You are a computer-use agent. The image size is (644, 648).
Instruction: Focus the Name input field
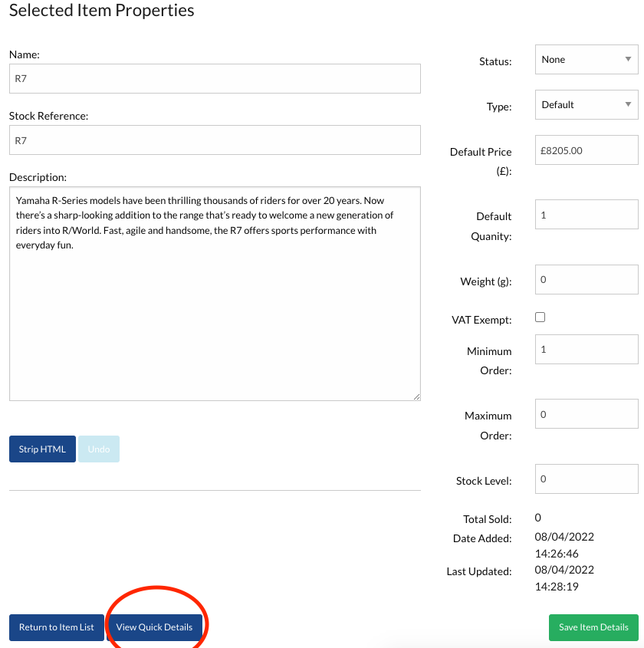(x=215, y=78)
